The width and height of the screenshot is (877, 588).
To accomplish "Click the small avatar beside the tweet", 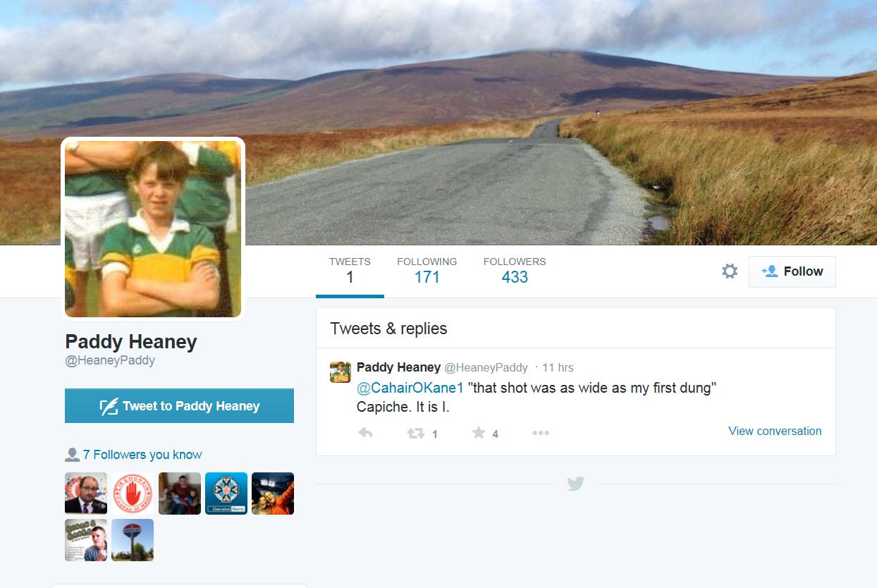I will (341, 372).
